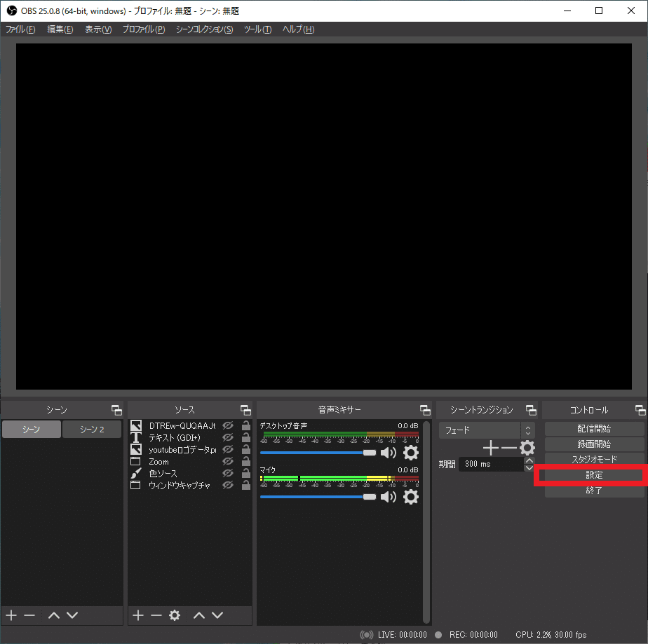Adjust デスクトップ音声 volume slider
Screen dimensions: 648x644
318,453
